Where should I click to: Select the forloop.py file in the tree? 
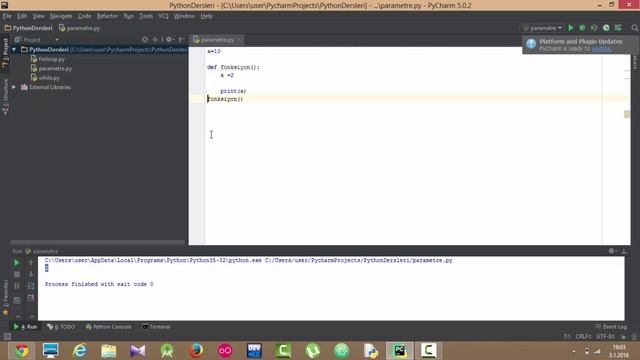[x=48, y=59]
